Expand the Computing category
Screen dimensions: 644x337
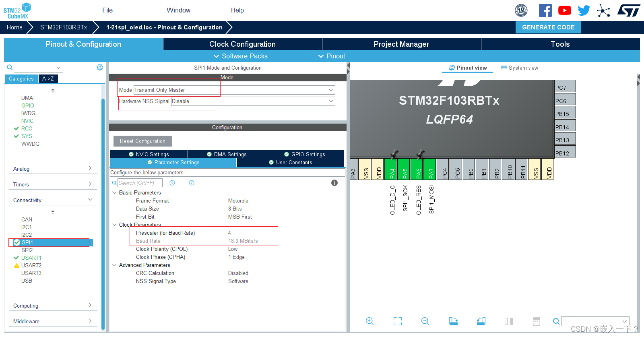click(53, 306)
